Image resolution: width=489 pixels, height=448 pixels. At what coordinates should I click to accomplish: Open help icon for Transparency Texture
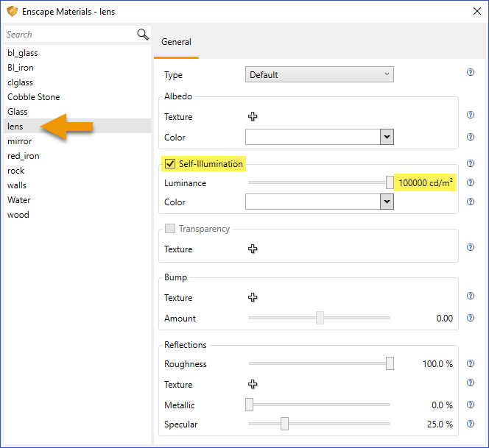471,247
